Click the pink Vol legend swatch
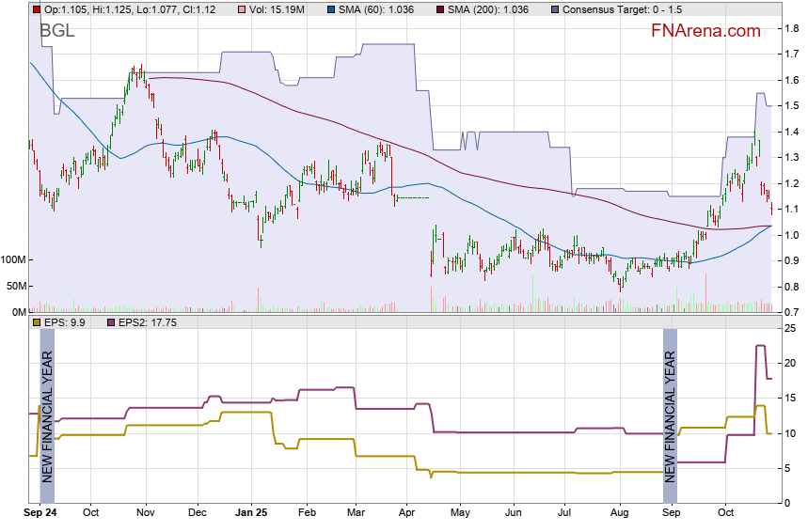 (x=242, y=8)
